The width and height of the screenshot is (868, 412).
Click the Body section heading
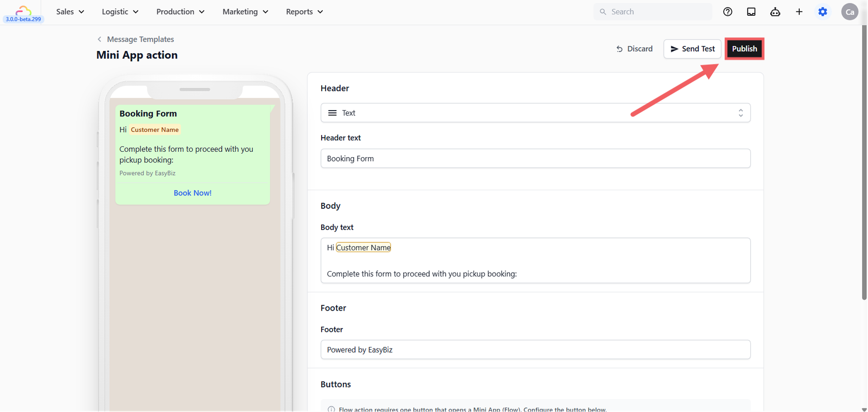click(x=330, y=206)
